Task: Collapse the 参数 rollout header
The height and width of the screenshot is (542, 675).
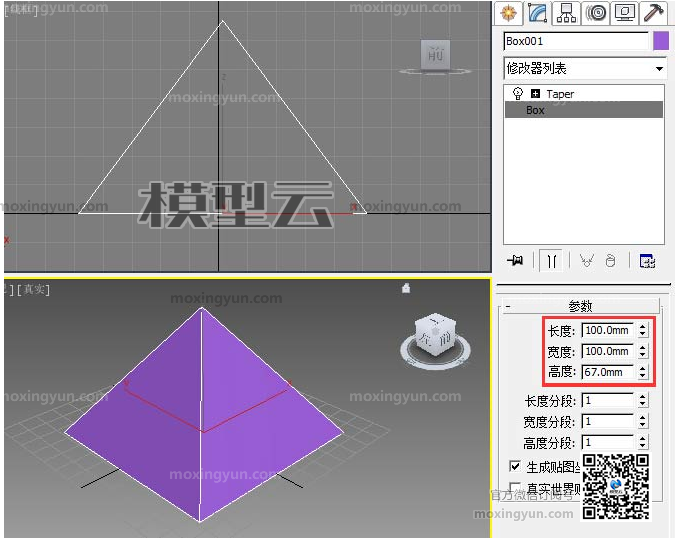Action: point(581,306)
